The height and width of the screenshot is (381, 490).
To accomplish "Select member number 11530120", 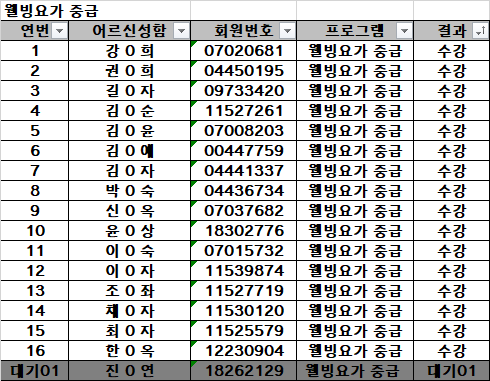I will tap(244, 311).
